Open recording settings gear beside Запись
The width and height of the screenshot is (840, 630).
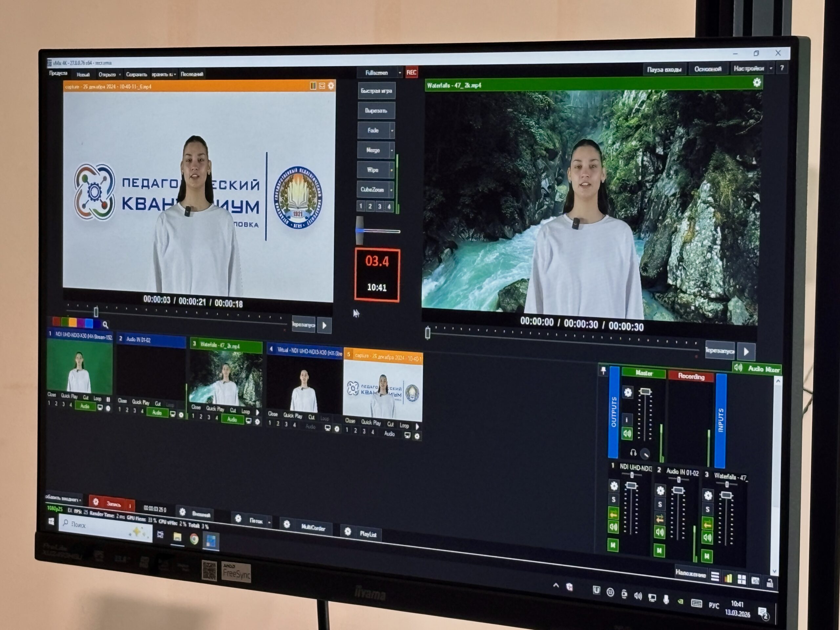tap(96, 502)
